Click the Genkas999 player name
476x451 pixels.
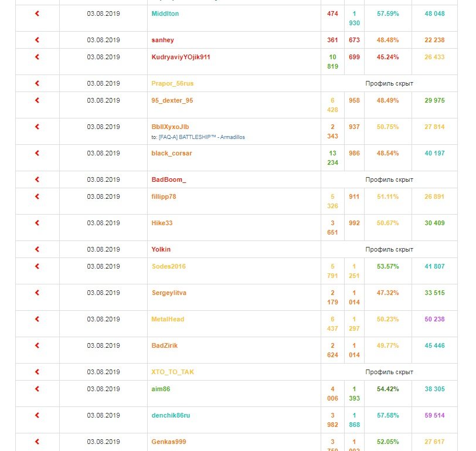tap(169, 442)
